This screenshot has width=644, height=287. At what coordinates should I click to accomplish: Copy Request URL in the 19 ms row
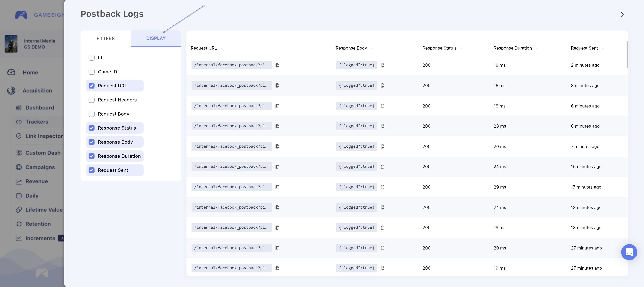pos(277,268)
